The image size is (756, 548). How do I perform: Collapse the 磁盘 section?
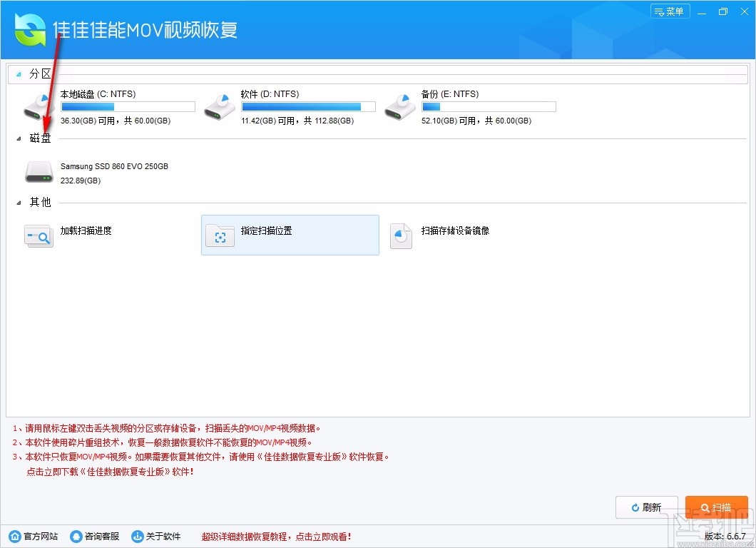click(17, 137)
